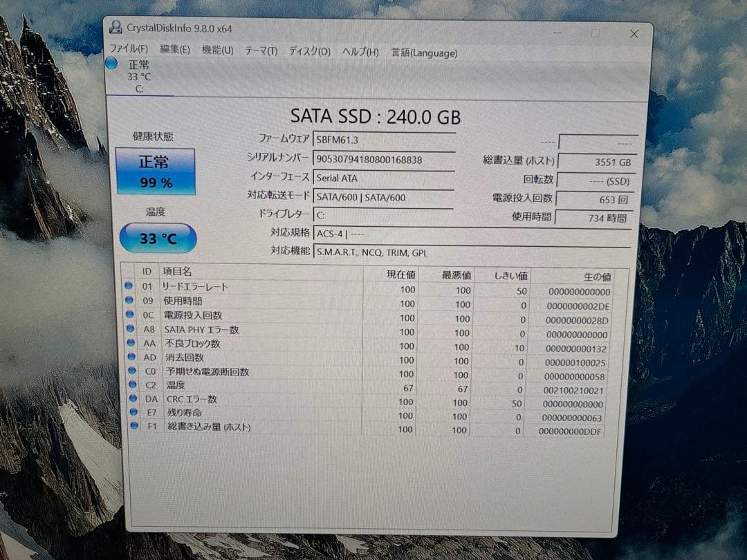Screen dimensions: 747x560
Task: Click status dot for DA CRC エラー数
Action: (x=133, y=398)
